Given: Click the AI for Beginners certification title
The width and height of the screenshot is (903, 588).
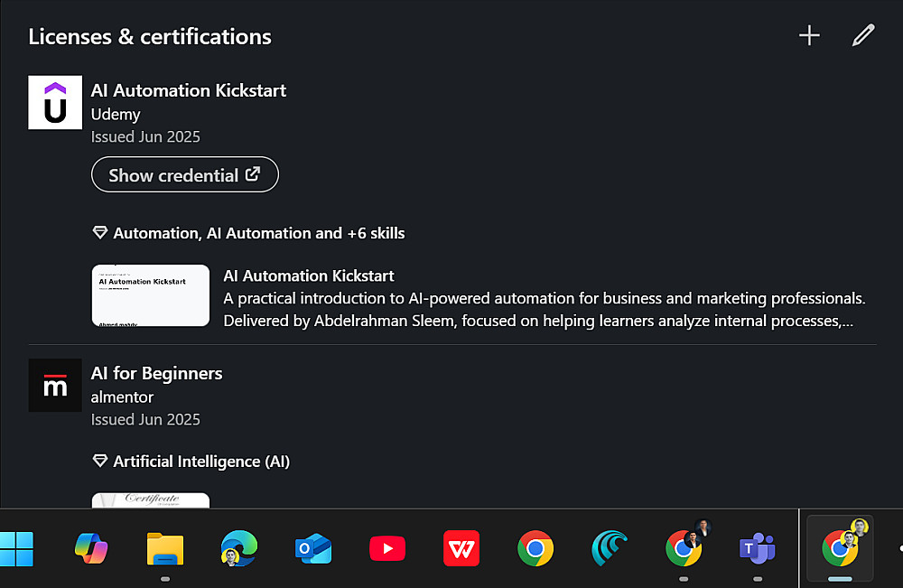Looking at the screenshot, I should (156, 373).
